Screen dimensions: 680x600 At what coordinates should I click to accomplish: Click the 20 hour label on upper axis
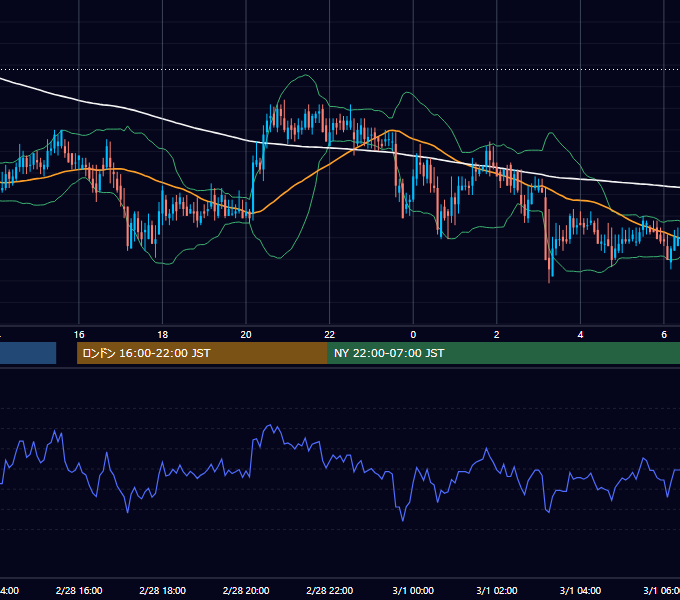coord(246,335)
